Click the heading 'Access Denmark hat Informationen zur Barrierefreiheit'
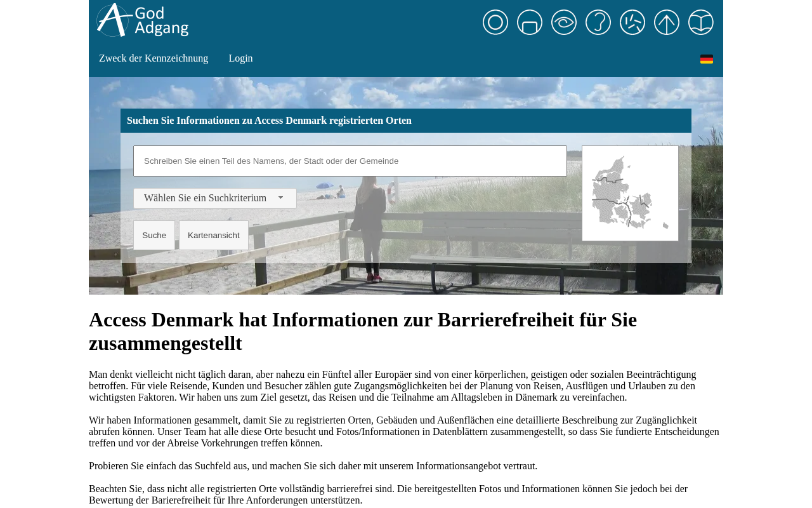 click(x=406, y=331)
